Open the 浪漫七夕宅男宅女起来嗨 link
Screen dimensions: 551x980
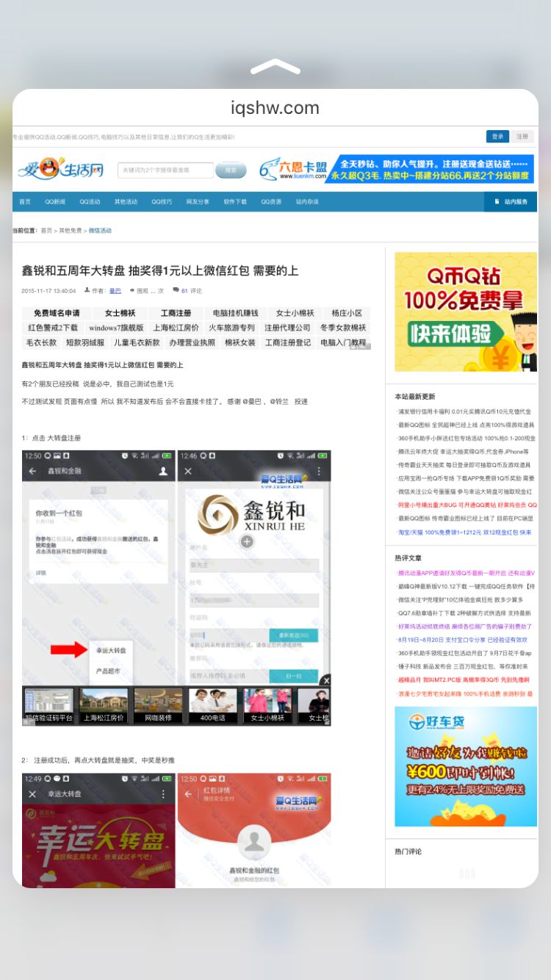[466, 693]
